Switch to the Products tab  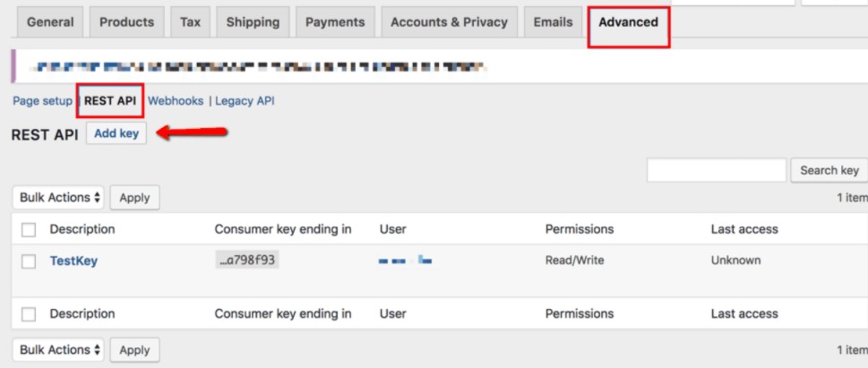127,22
